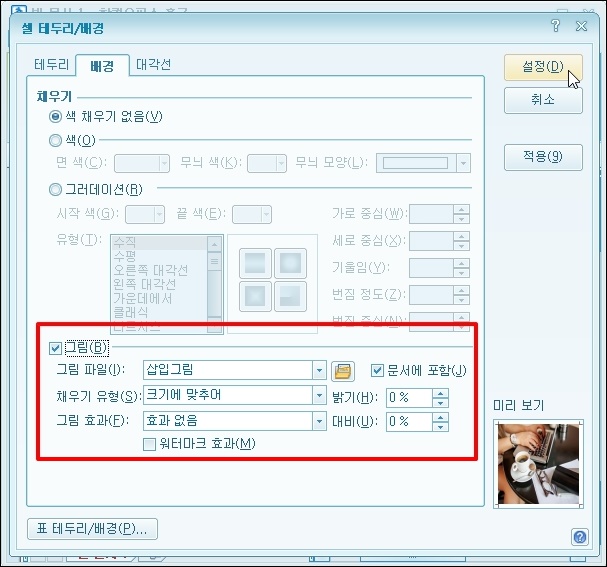Switch to the 테두리 tab
Image resolution: width=607 pixels, height=567 pixels.
(51, 65)
